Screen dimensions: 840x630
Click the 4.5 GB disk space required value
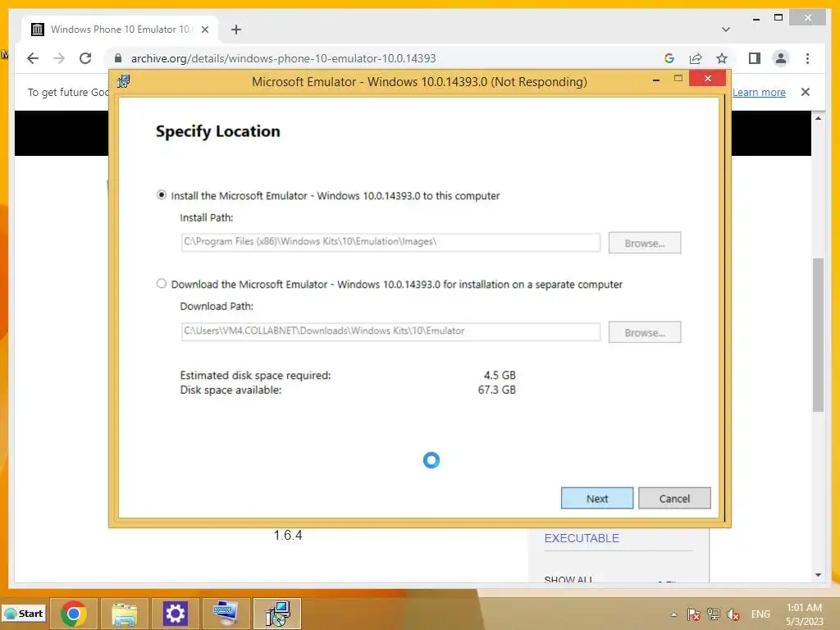coord(500,376)
